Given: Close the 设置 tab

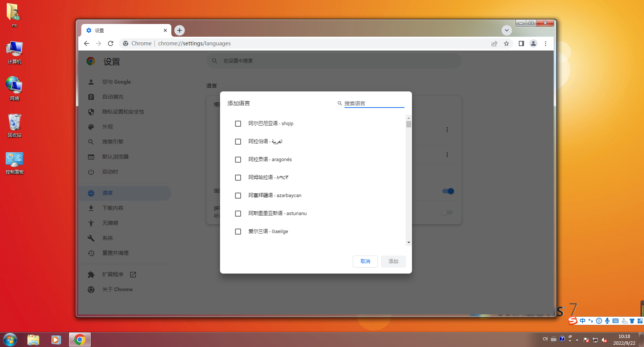Looking at the screenshot, I should click(165, 30).
